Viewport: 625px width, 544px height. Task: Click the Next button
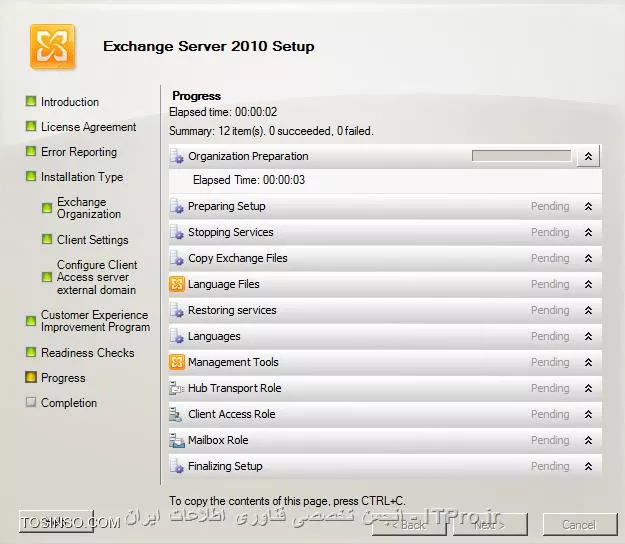[x=490, y=525]
